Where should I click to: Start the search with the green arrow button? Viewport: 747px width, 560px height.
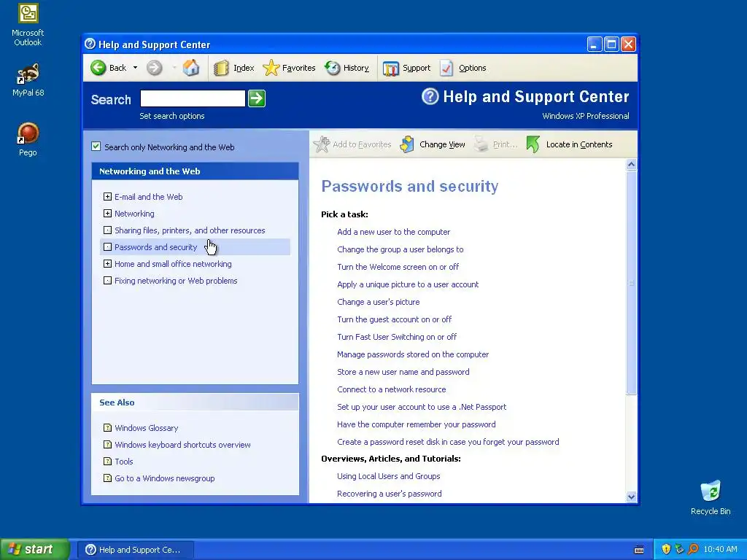257,98
